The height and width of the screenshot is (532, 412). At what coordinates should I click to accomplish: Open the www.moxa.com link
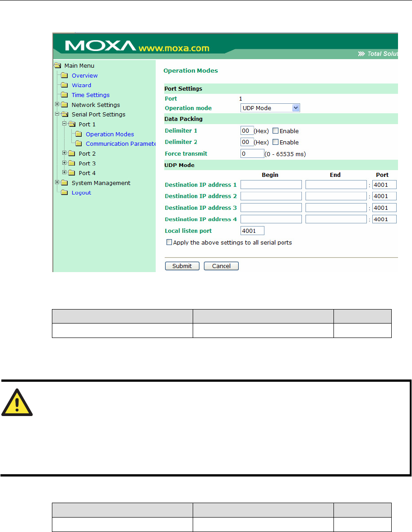pyautogui.click(x=174, y=48)
